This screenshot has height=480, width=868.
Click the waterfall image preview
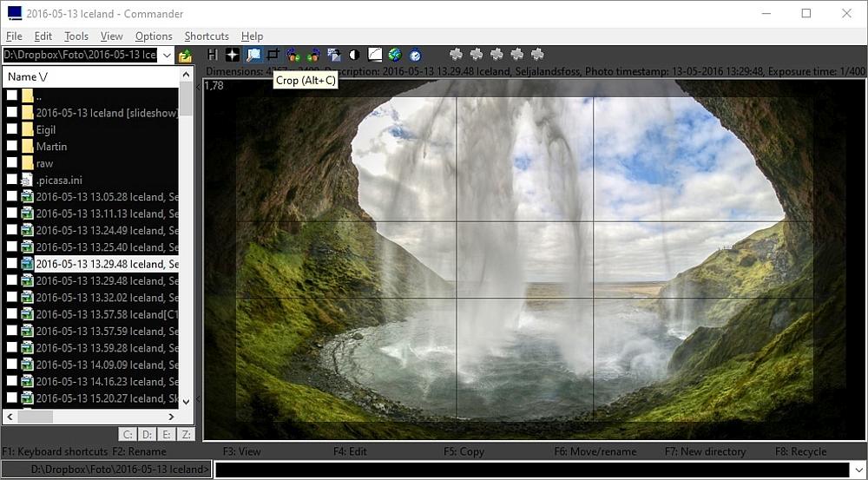coord(534,260)
